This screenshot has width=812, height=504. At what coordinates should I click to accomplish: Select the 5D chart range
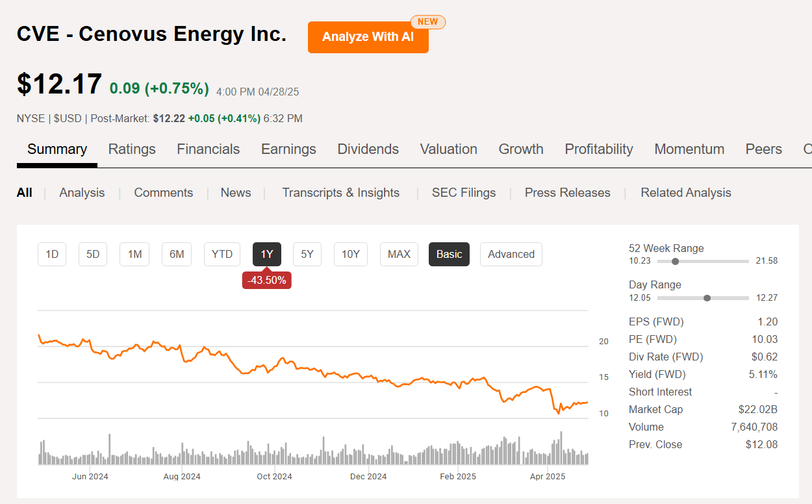pos(92,254)
